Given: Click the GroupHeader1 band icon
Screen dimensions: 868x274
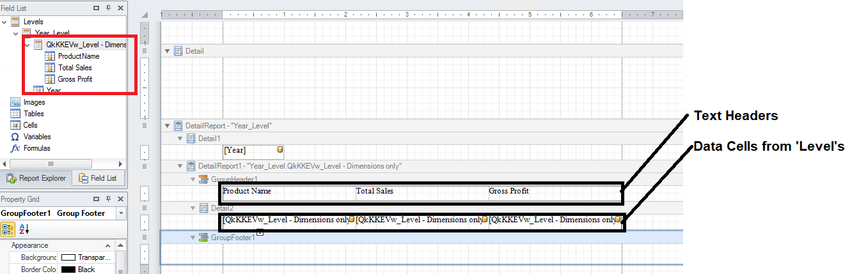Looking at the screenshot, I should click(x=204, y=179).
